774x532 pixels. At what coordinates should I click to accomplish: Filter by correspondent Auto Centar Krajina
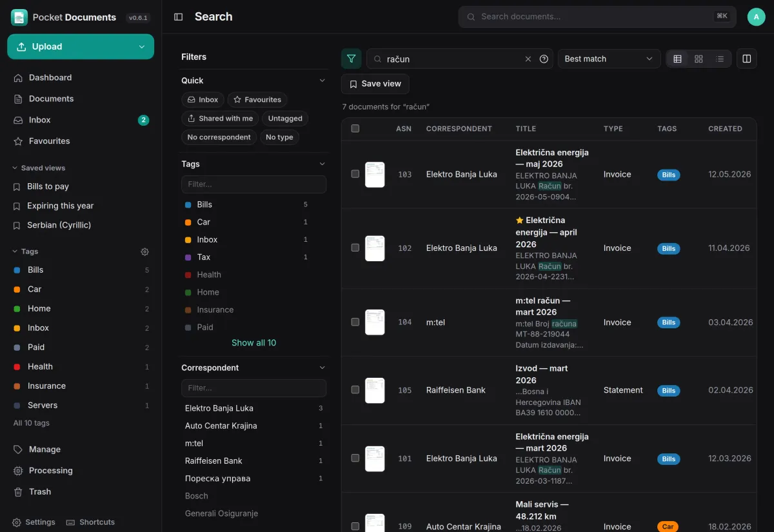pos(253,426)
